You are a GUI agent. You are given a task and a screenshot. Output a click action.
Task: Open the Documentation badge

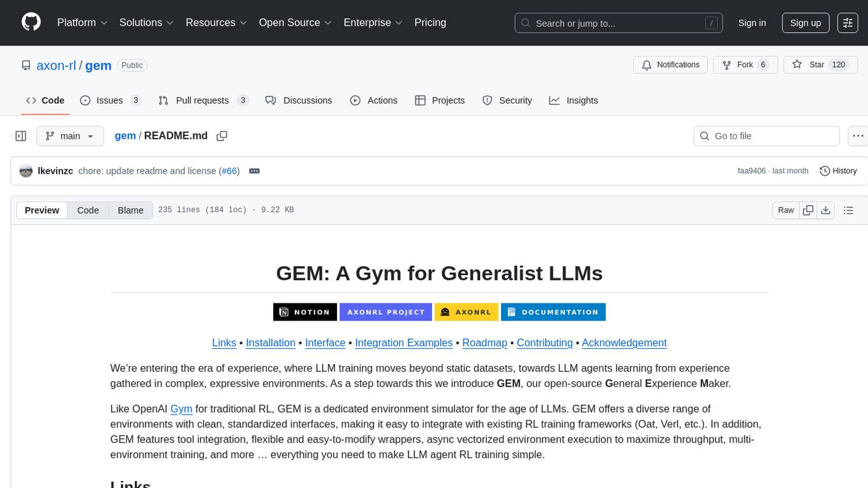pos(553,312)
